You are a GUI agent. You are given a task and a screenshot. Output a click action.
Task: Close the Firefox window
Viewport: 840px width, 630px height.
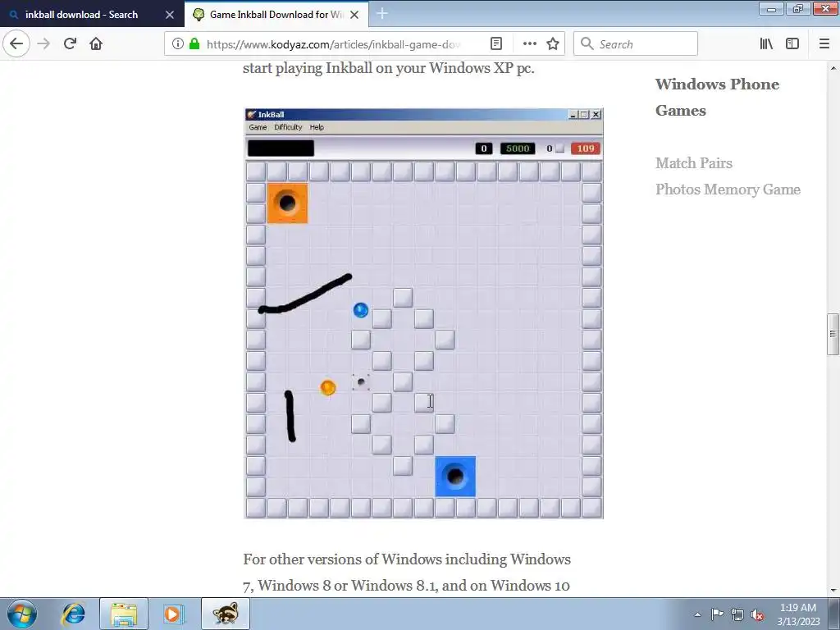[x=825, y=8]
